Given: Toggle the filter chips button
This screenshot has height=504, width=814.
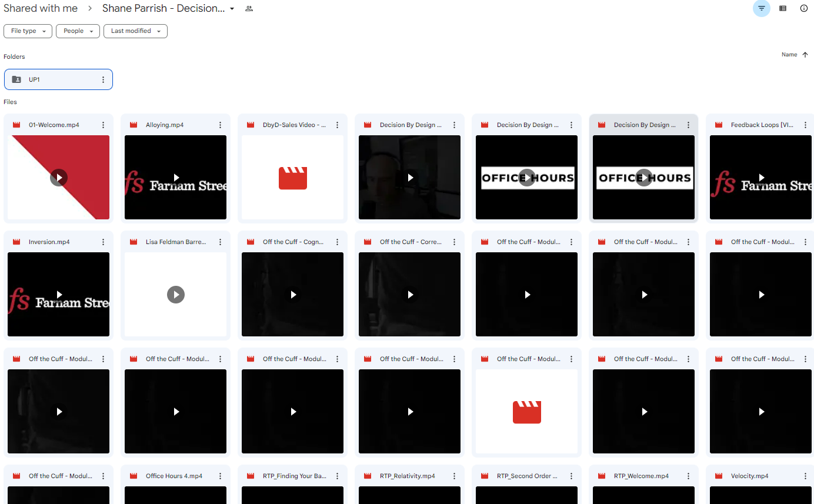Looking at the screenshot, I should click(762, 8).
